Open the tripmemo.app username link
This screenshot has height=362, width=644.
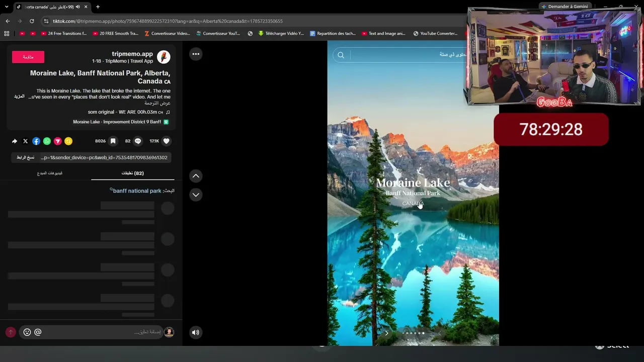pos(132,54)
